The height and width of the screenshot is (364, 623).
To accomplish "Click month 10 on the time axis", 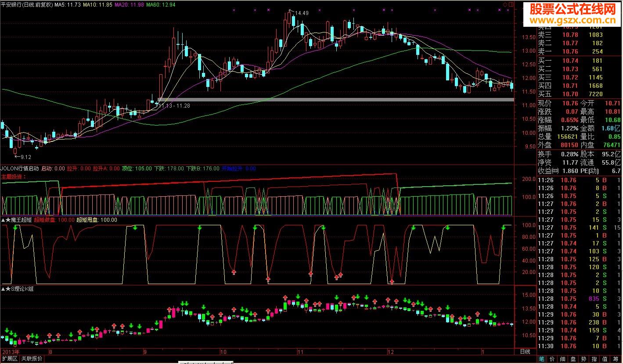I will pyautogui.click(x=223, y=352).
